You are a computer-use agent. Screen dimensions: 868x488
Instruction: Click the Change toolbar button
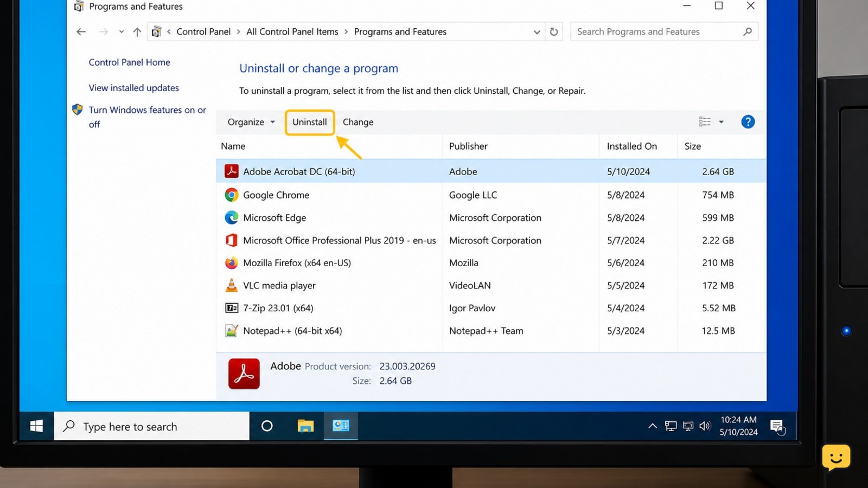(358, 122)
